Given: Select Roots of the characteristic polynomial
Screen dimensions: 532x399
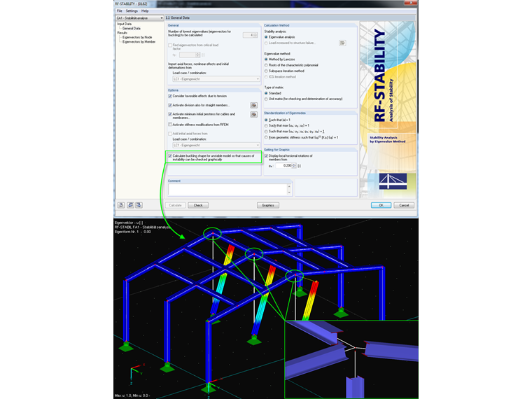Looking at the screenshot, I should point(266,65).
